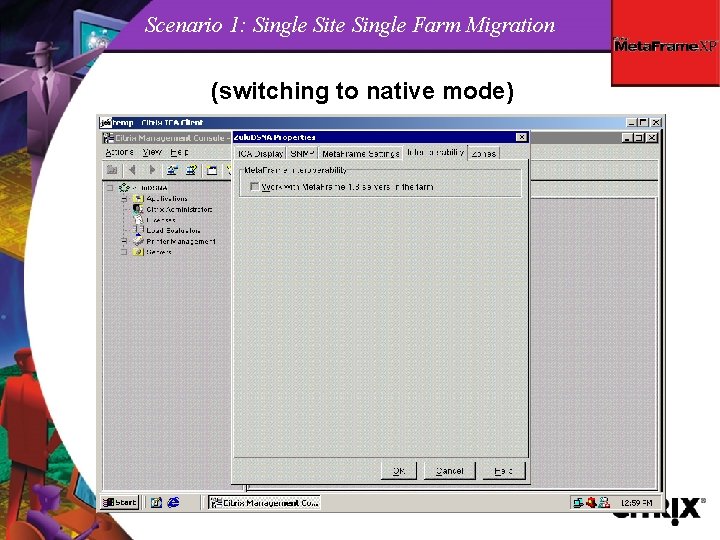Click the Applications folder icon

click(138, 199)
